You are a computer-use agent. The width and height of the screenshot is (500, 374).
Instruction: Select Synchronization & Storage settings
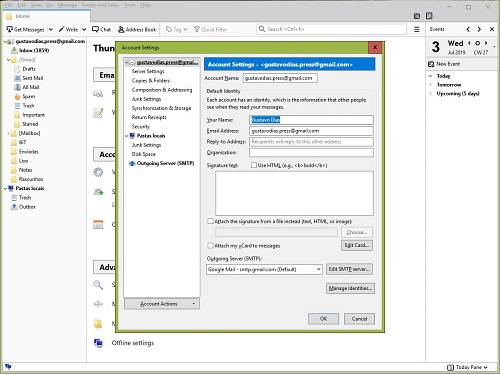point(161,108)
